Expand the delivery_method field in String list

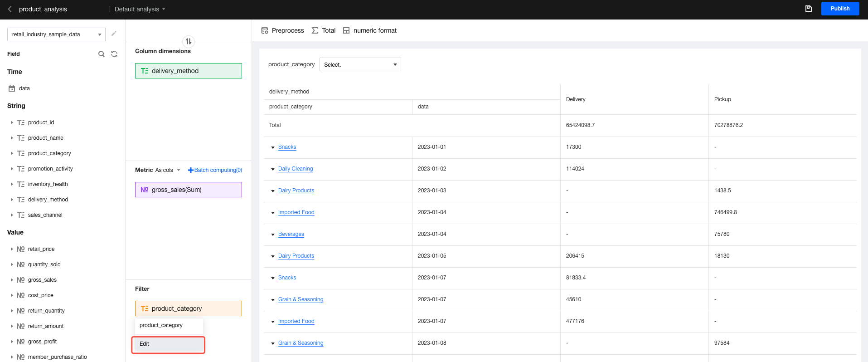(x=12, y=200)
